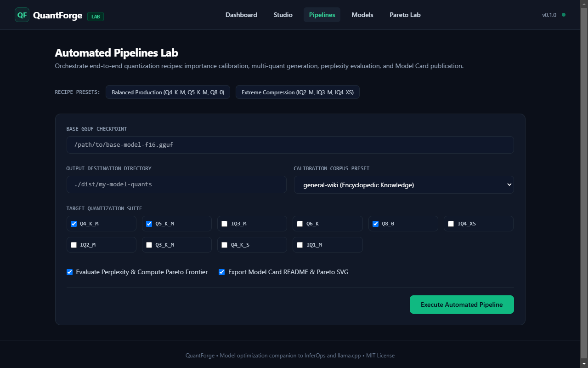Check the IQ2_M quantization option
588x368 pixels.
tap(73, 245)
